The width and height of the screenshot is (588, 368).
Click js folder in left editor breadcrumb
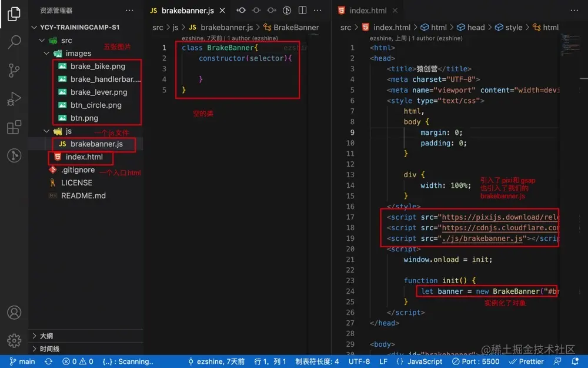(175, 28)
